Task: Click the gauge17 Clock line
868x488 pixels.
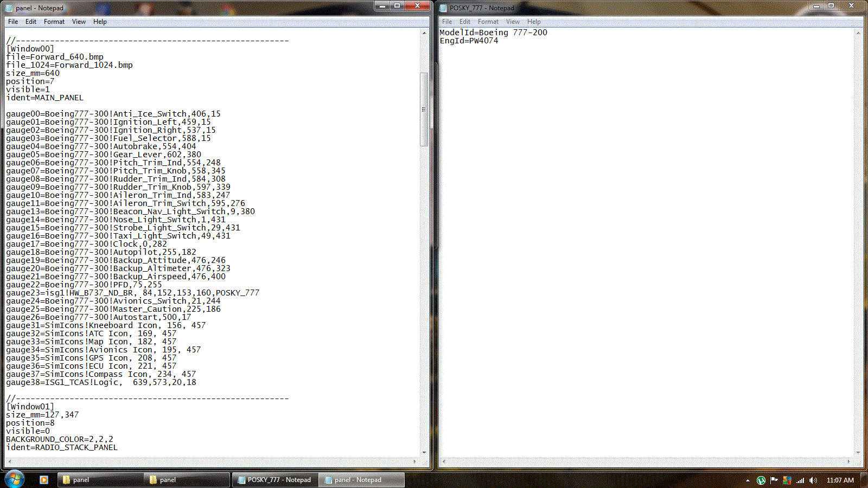Action: tap(86, 244)
